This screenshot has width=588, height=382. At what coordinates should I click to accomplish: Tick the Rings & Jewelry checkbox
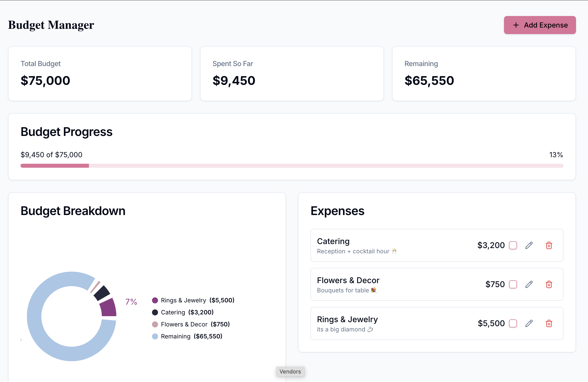point(513,323)
